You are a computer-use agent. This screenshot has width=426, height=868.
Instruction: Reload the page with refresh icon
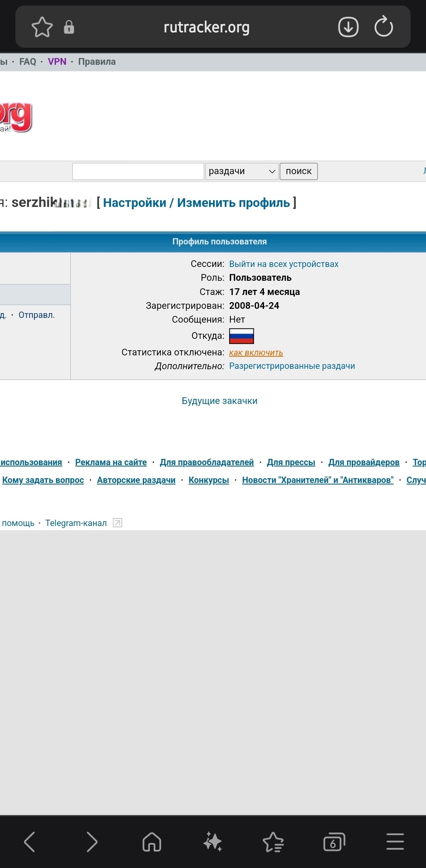pos(383,27)
